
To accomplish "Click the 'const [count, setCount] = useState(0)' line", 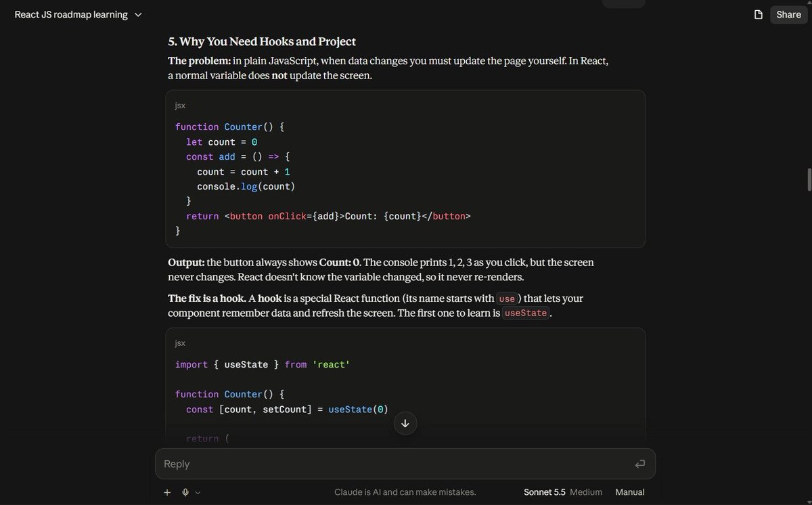I will [x=287, y=409].
